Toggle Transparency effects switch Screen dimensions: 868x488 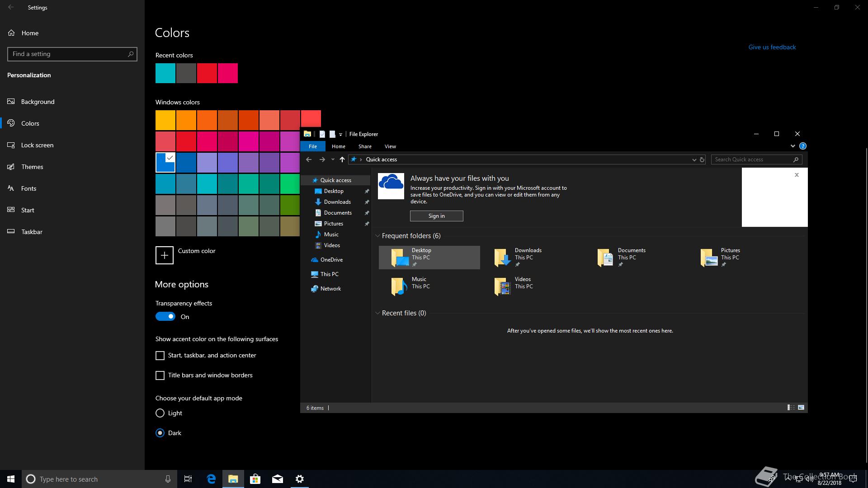pyautogui.click(x=165, y=317)
